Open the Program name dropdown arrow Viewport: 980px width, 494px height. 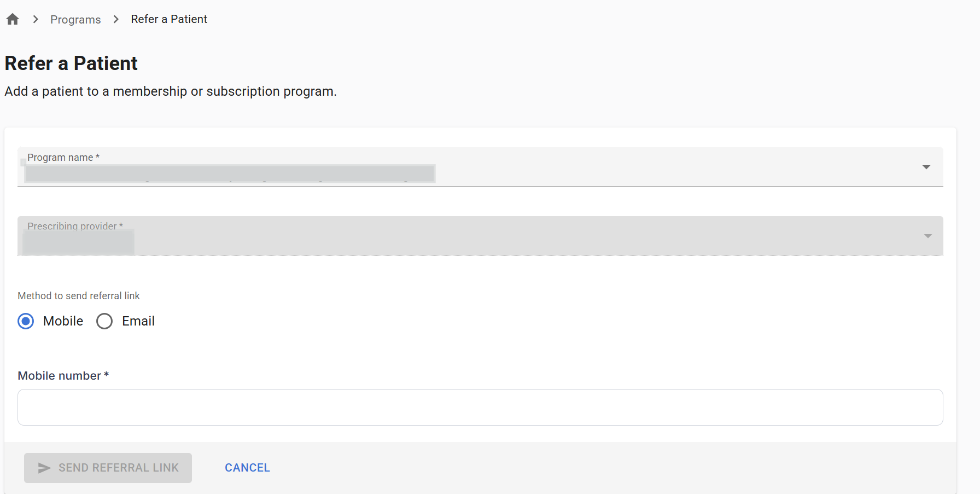coord(926,167)
